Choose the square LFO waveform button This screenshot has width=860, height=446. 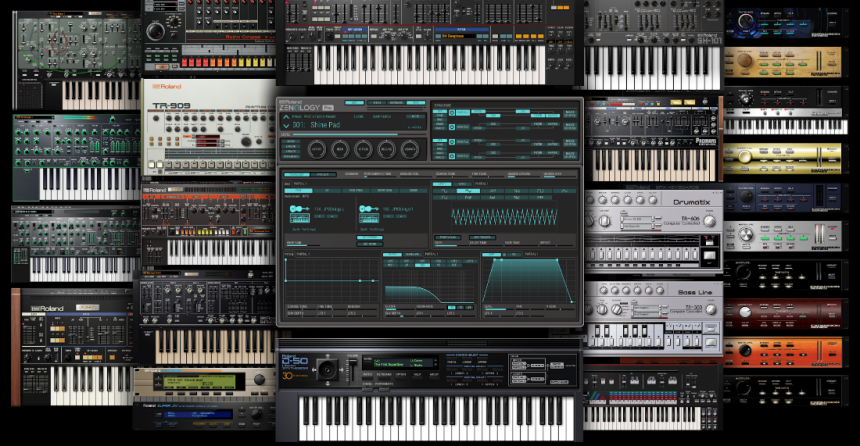pos(540,190)
